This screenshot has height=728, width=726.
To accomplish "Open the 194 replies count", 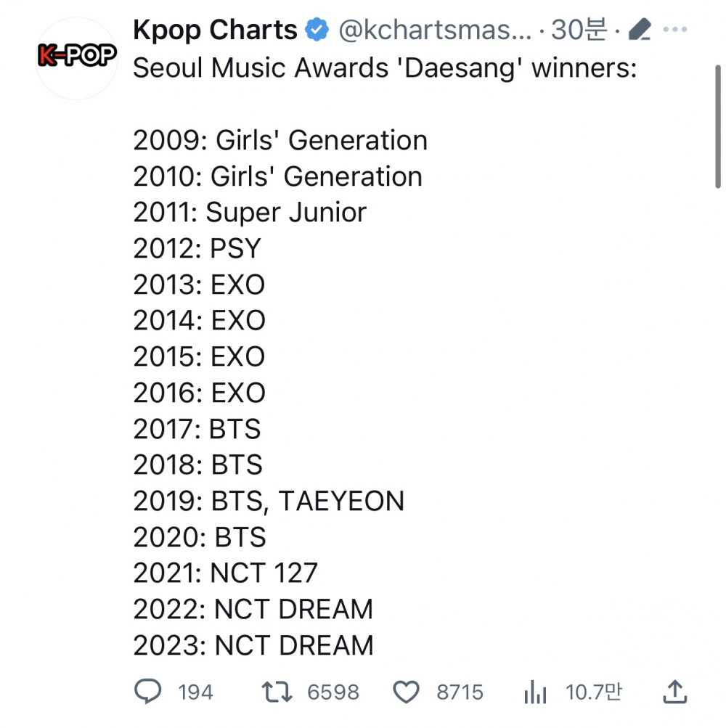I will [x=195, y=692].
